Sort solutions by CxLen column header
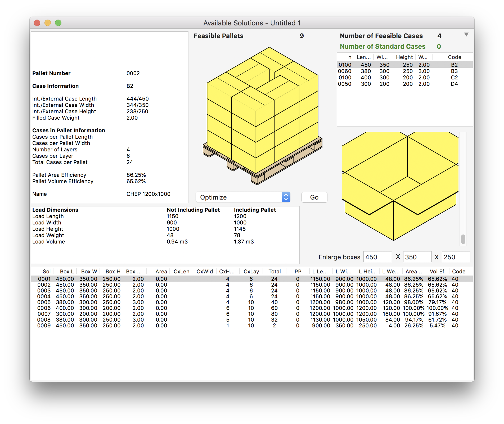The image size is (504, 424). pos(181,272)
